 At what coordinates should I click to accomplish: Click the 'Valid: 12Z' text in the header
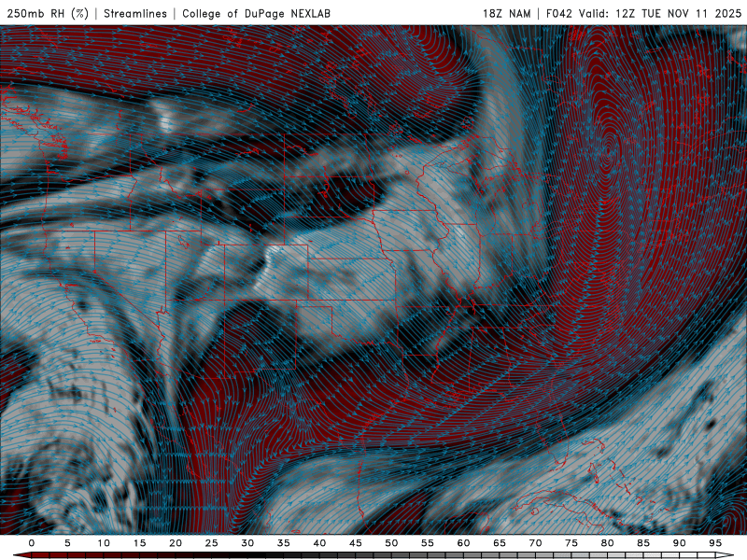pyautogui.click(x=607, y=13)
